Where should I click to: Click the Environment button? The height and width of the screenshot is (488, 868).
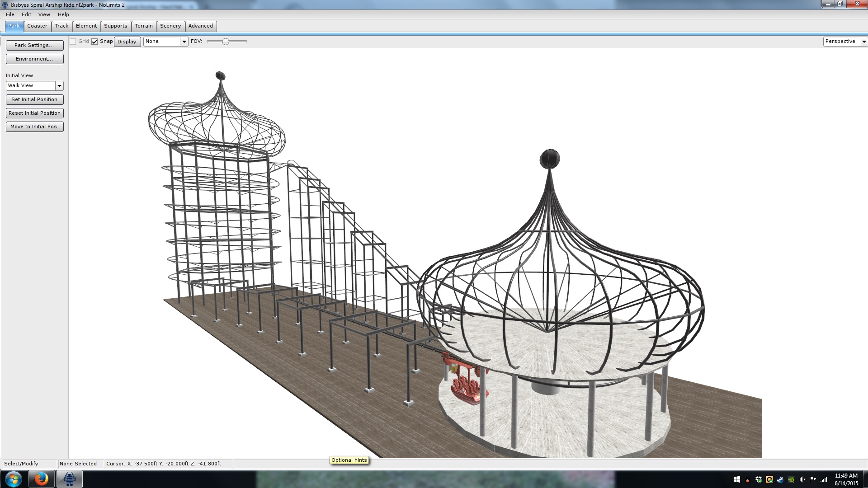(x=34, y=59)
